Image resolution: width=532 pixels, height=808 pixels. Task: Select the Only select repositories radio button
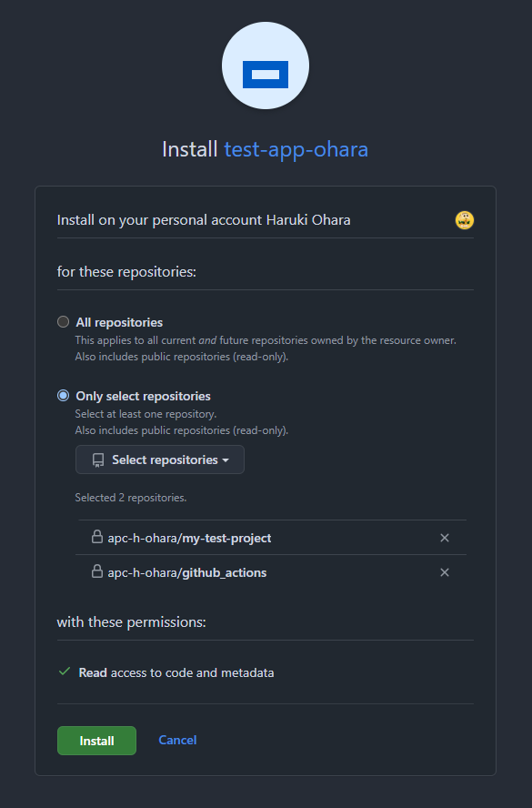63,396
